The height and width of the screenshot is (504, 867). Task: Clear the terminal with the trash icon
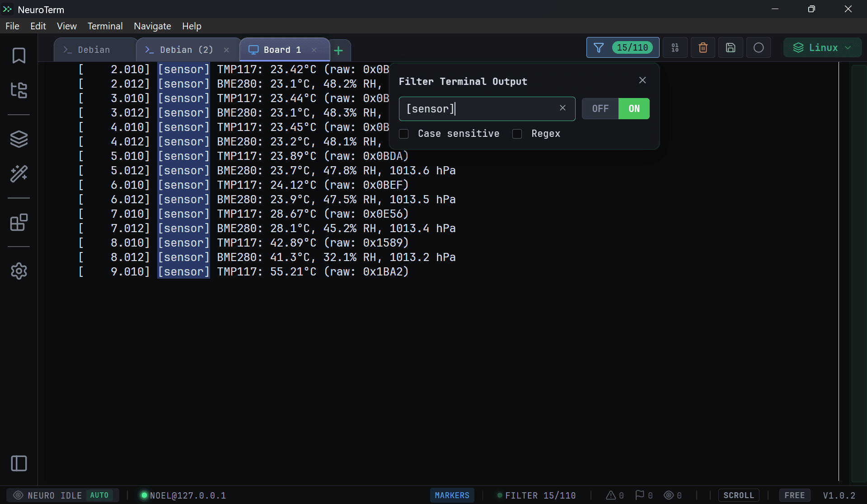[x=703, y=47]
